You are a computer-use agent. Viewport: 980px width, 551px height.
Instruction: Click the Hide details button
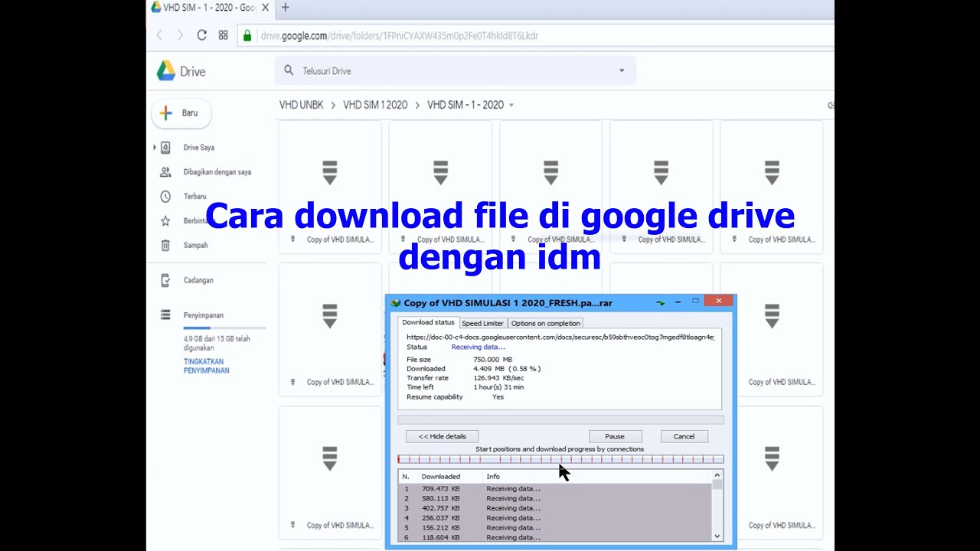442,436
